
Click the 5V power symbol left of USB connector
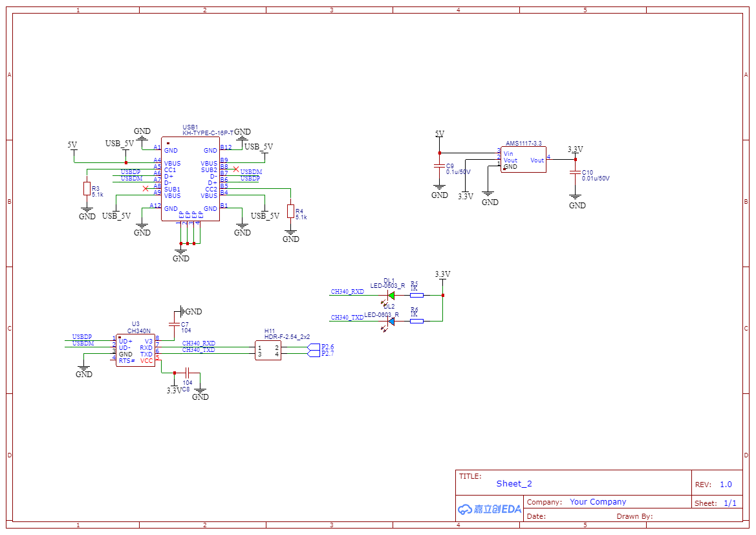tap(73, 147)
